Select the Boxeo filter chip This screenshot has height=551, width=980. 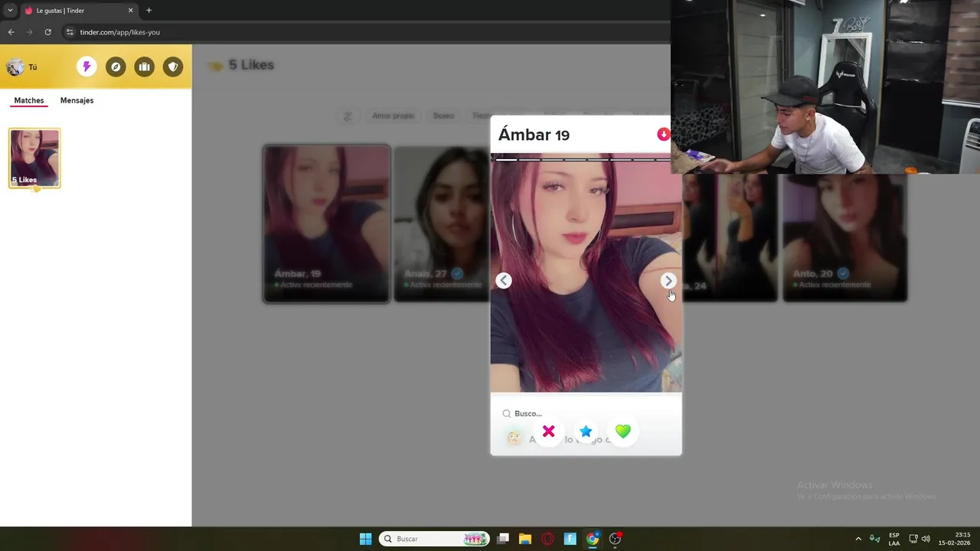pos(443,116)
